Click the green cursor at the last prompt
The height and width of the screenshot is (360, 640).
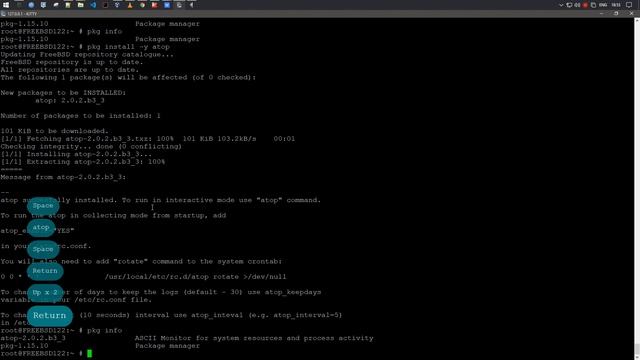click(x=89, y=353)
